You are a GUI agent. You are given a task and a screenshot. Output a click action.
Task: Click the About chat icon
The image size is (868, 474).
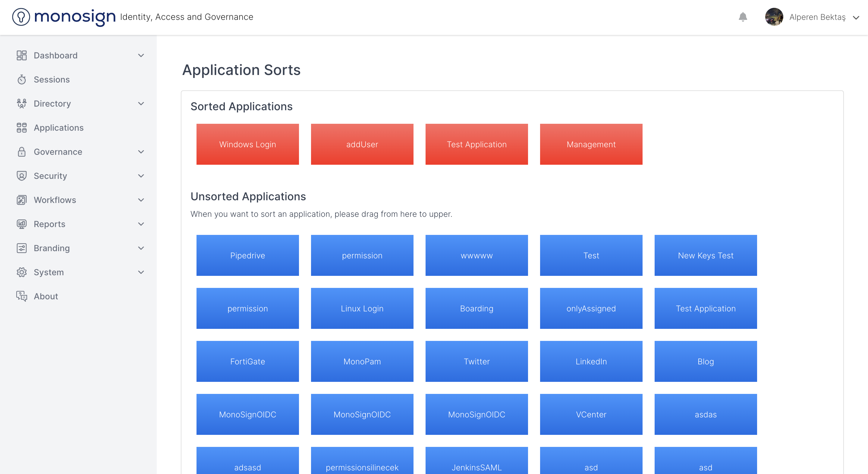(22, 296)
